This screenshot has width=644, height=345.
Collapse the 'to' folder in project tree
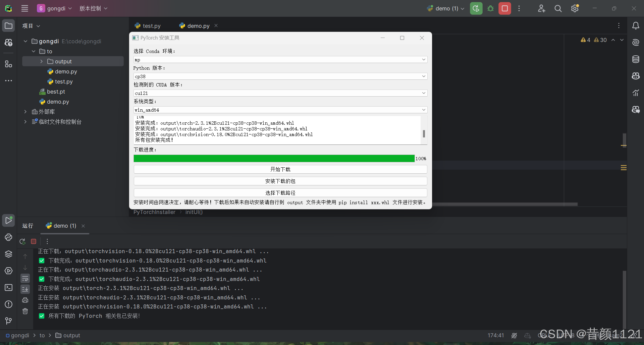pos(34,51)
